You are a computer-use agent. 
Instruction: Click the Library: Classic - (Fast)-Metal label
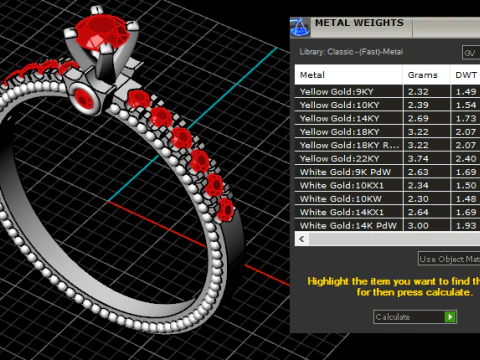click(351, 52)
